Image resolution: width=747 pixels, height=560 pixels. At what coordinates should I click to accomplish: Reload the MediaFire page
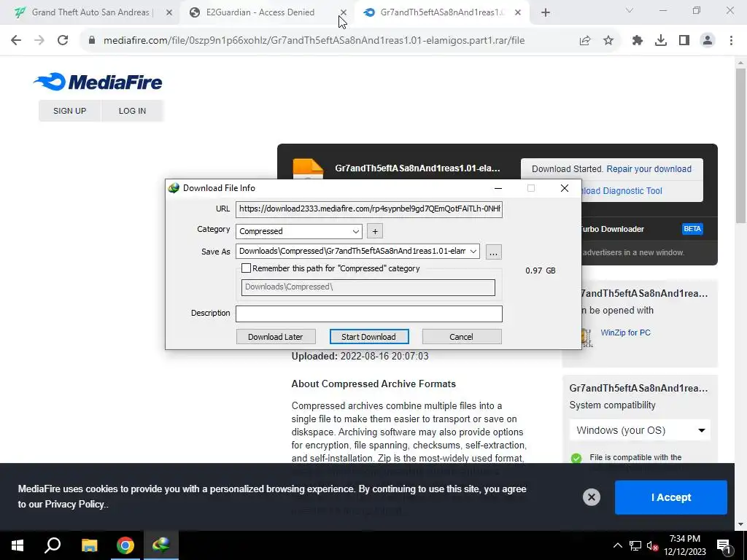tap(63, 41)
